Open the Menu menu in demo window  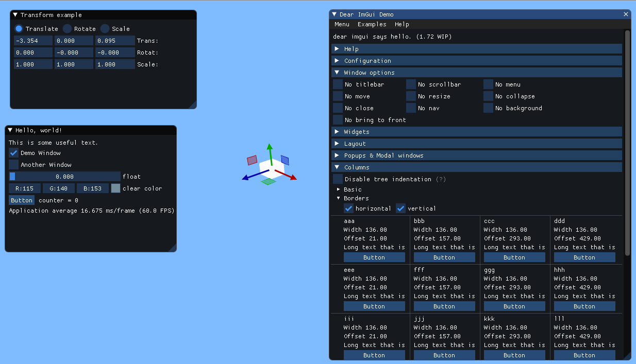342,24
